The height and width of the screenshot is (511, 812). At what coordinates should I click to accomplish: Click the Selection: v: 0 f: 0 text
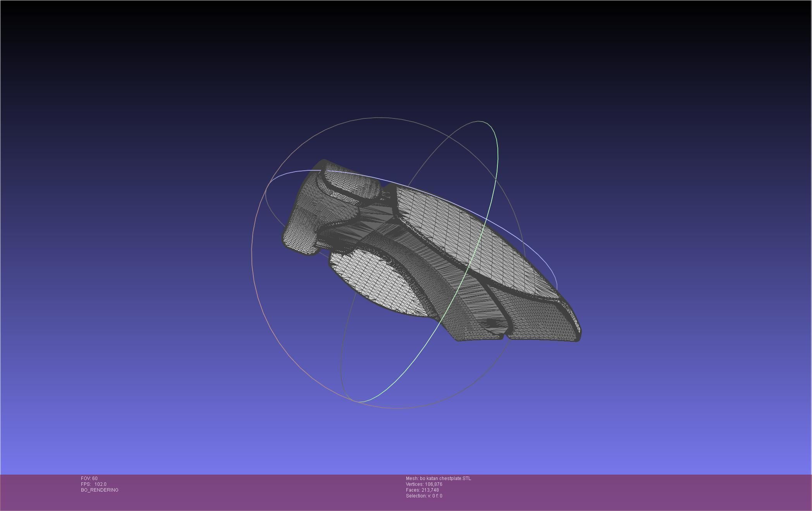tap(424, 496)
